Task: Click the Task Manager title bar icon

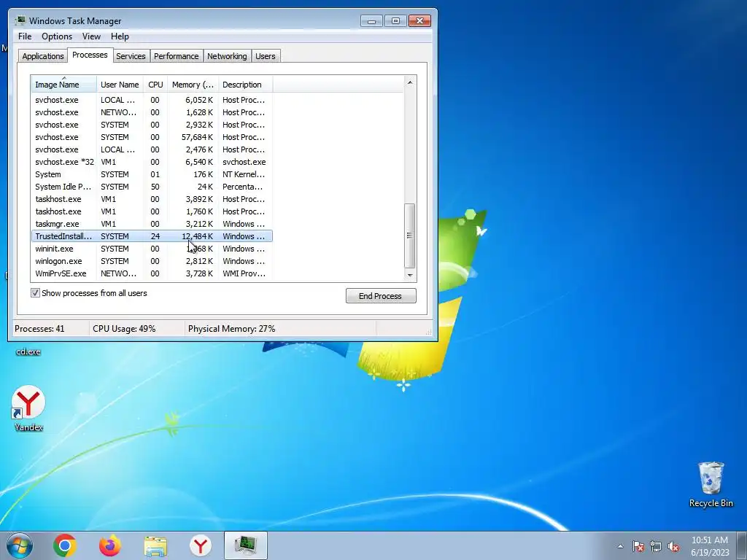Action: [20, 20]
